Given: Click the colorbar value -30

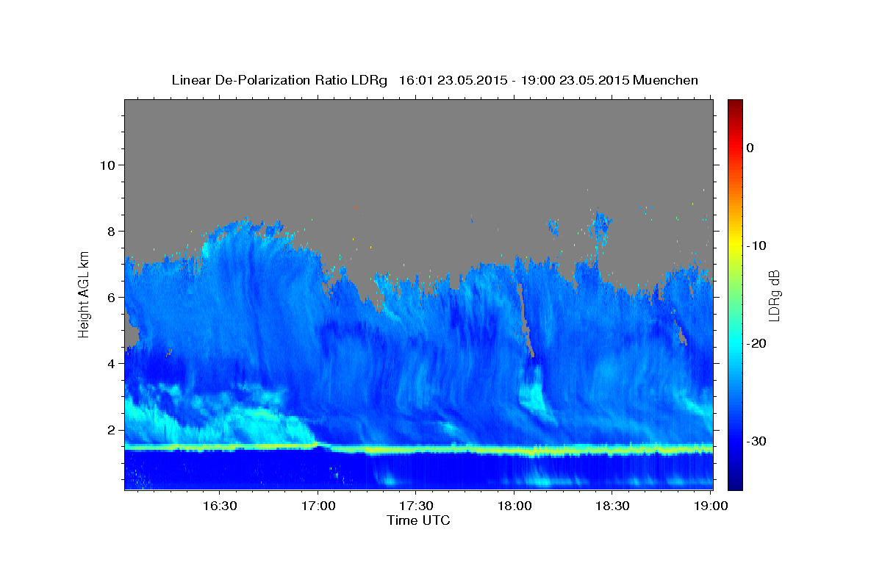Looking at the screenshot, I should [x=757, y=441].
